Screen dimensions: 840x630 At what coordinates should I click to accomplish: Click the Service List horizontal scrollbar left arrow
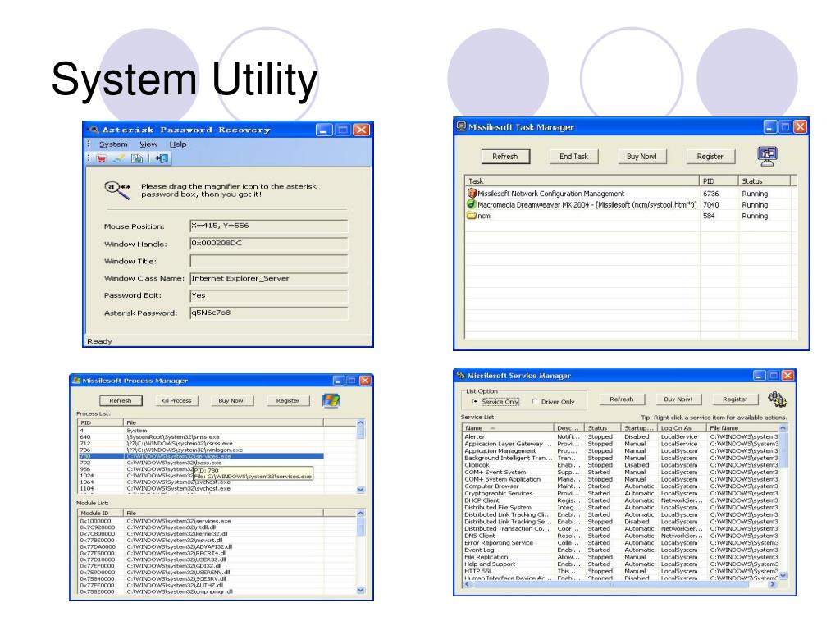click(467, 584)
